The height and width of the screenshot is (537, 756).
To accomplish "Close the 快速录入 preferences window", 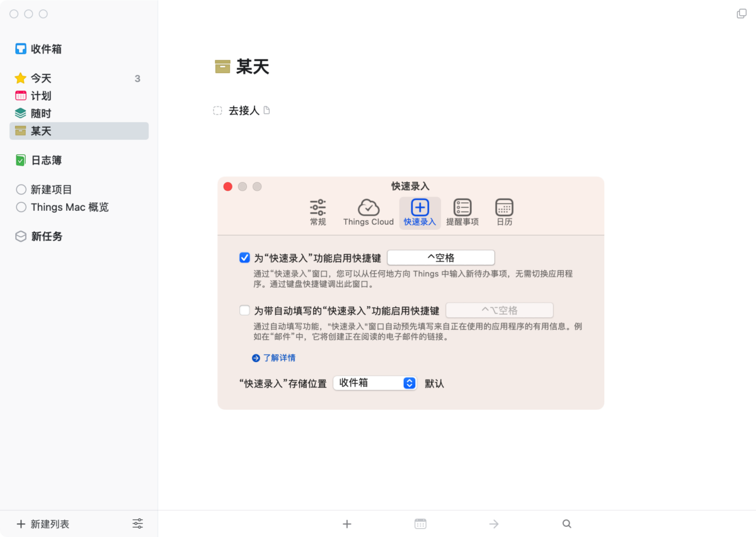I will click(228, 186).
